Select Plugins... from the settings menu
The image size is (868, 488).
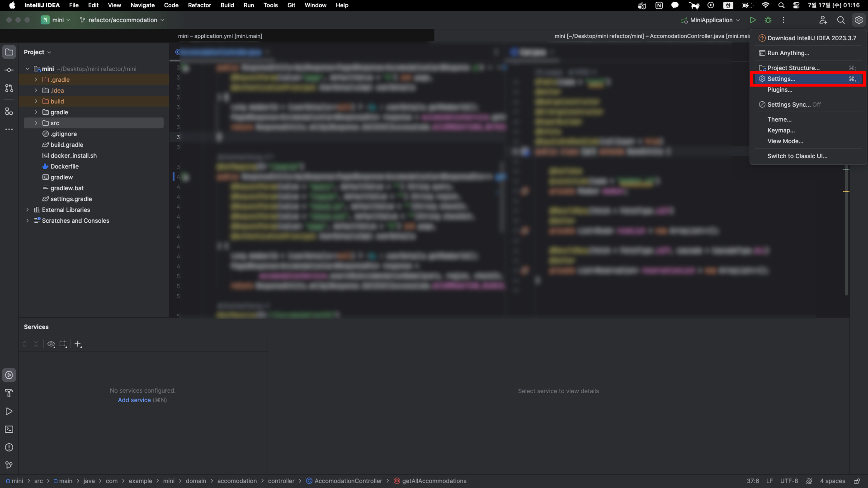(780, 90)
